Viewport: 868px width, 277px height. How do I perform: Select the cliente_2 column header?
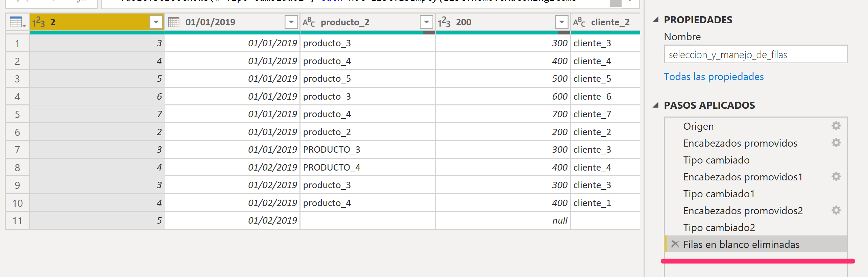605,22
